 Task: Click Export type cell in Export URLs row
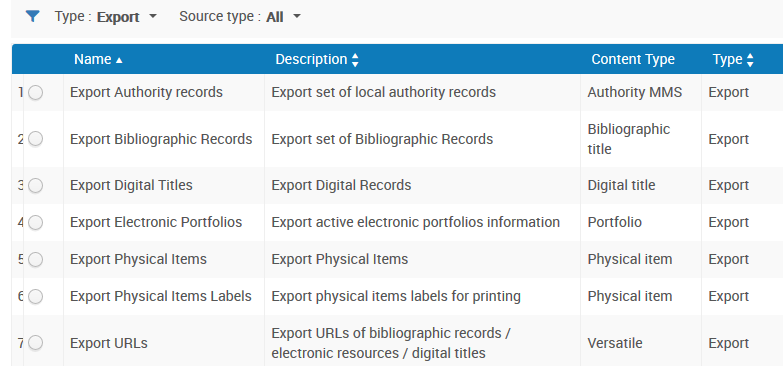coord(729,343)
